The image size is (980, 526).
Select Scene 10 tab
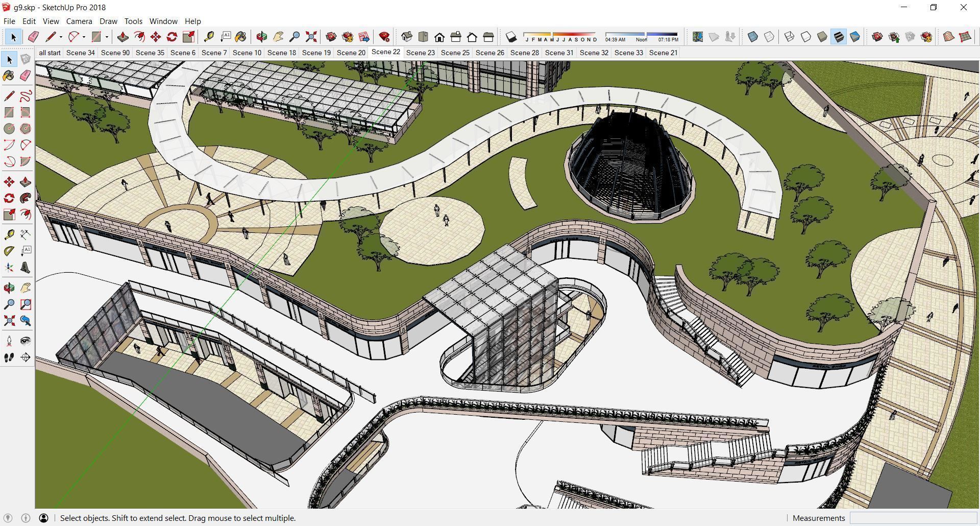point(247,53)
